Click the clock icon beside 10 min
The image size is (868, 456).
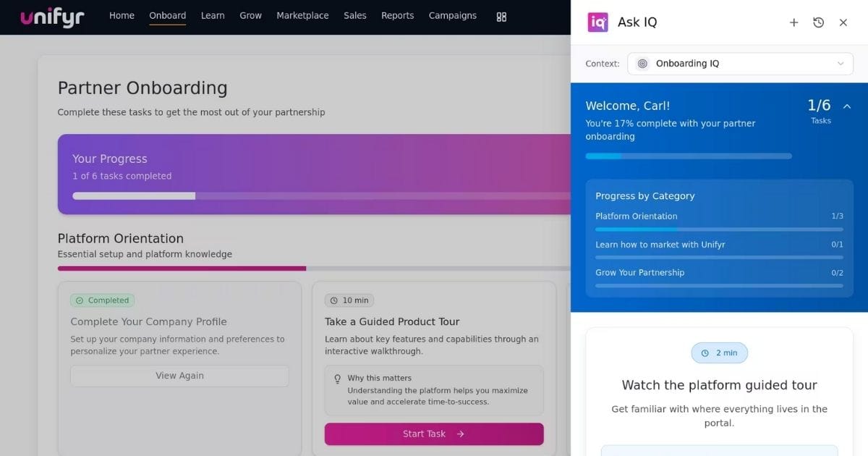point(333,300)
